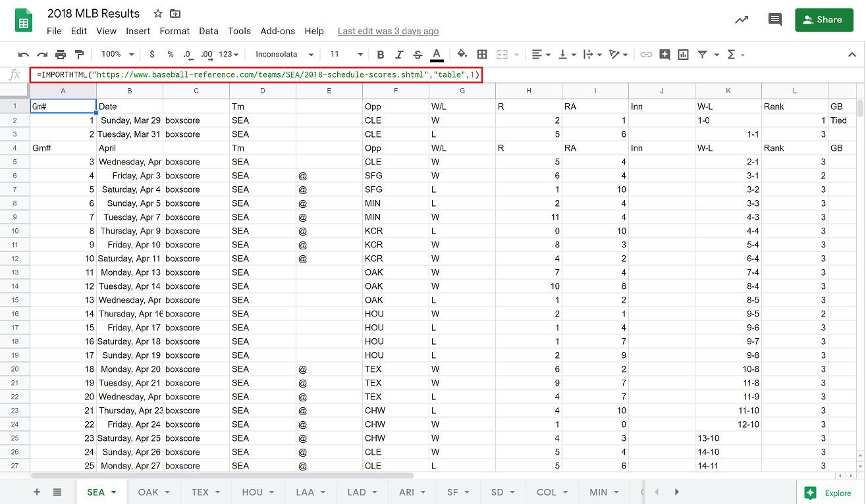Viewport: 866px width, 504px height.
Task: Click the insert chart icon
Action: 683,55
